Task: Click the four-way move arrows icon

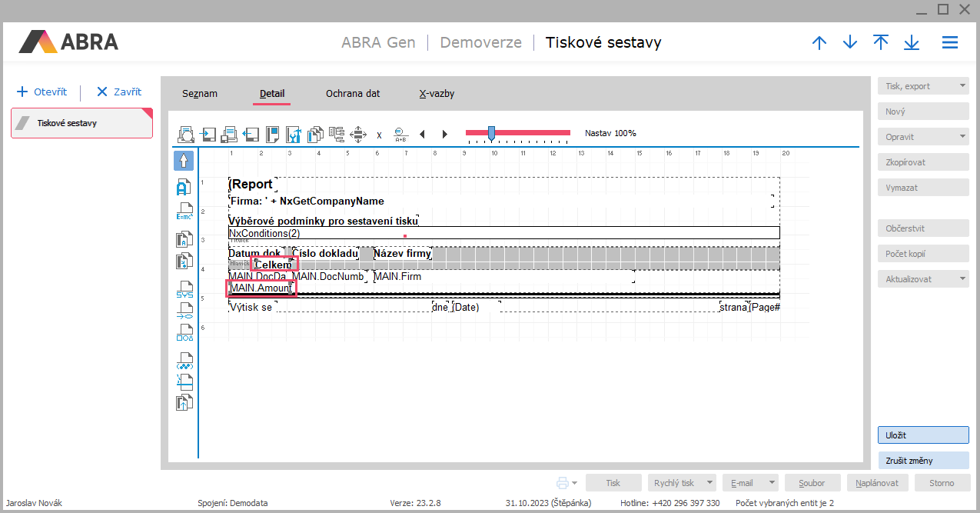Action: point(357,135)
